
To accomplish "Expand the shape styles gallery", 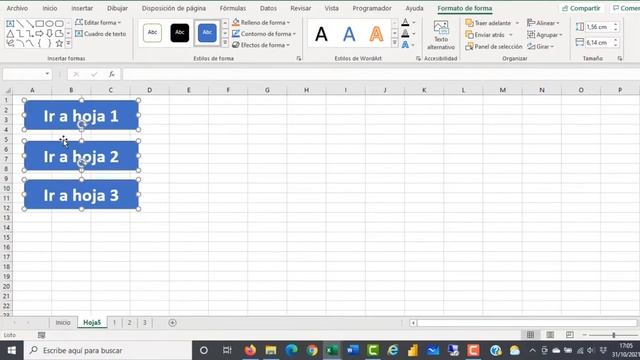I will (x=225, y=42).
